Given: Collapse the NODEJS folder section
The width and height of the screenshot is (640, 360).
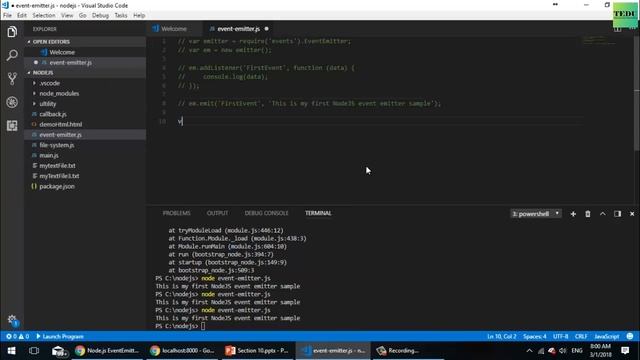Looking at the screenshot, I should click(85, 73).
